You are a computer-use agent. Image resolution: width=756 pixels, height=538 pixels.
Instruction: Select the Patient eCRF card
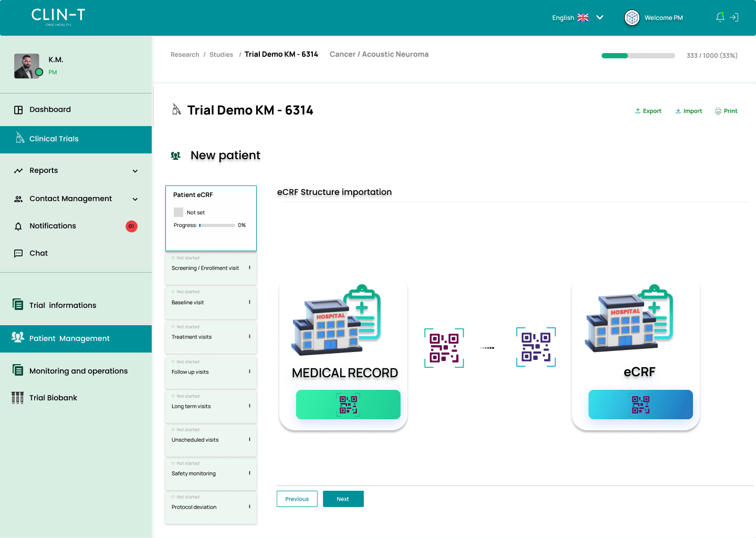[x=211, y=218]
